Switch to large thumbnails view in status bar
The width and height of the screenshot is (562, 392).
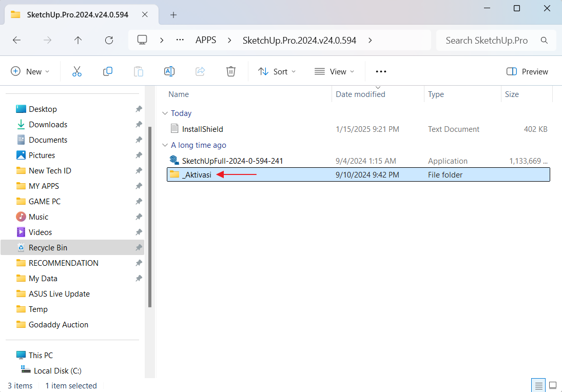[x=553, y=385]
